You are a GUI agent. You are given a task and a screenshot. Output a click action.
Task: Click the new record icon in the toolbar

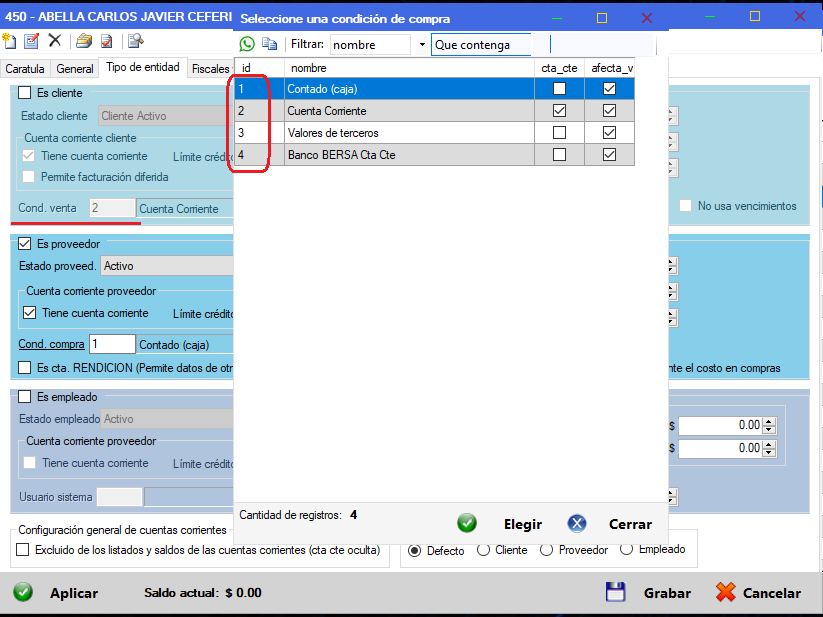9,41
